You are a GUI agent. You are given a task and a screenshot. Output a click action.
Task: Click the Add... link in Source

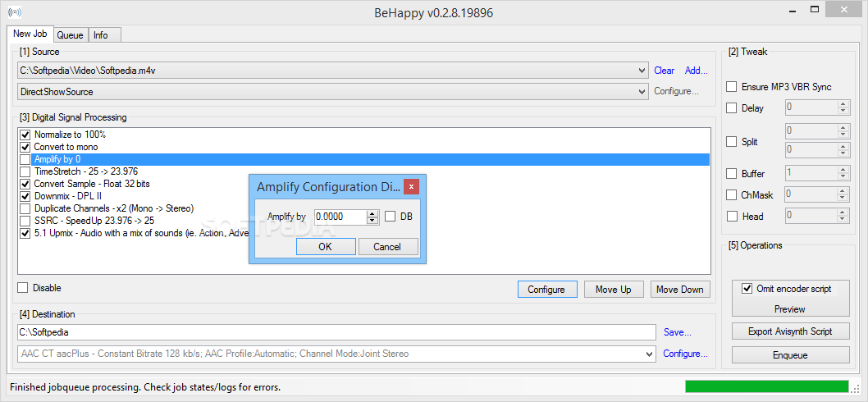[697, 71]
